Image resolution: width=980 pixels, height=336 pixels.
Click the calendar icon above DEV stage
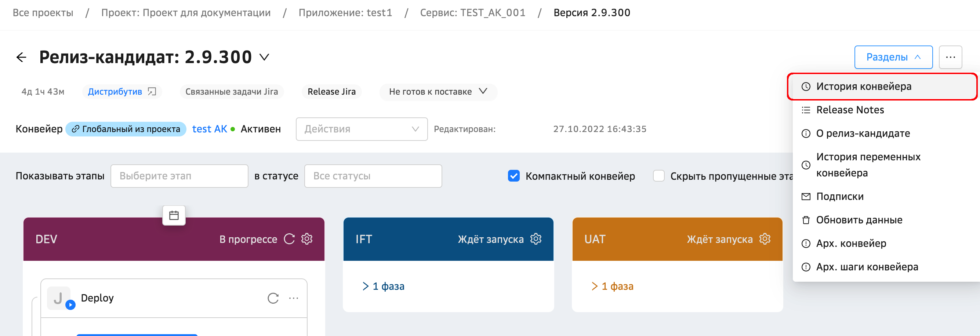pos(174,216)
